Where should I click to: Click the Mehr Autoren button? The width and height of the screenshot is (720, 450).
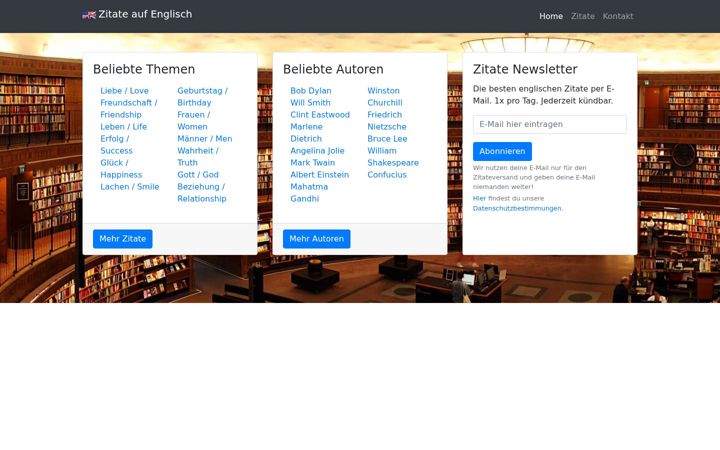[x=316, y=239]
